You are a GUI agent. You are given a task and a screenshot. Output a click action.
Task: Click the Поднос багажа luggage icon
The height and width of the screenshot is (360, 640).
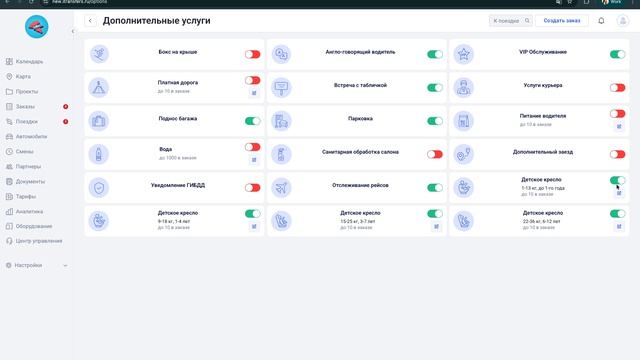(x=99, y=121)
